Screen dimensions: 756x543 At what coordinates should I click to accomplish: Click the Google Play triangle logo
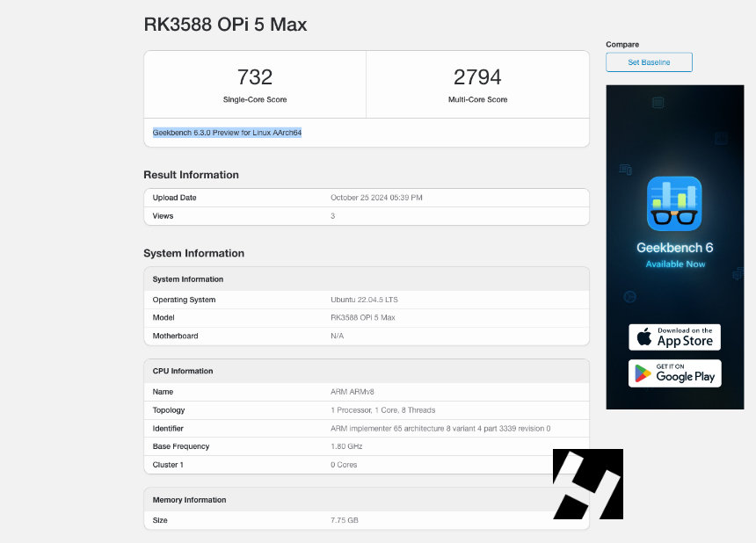coord(643,373)
